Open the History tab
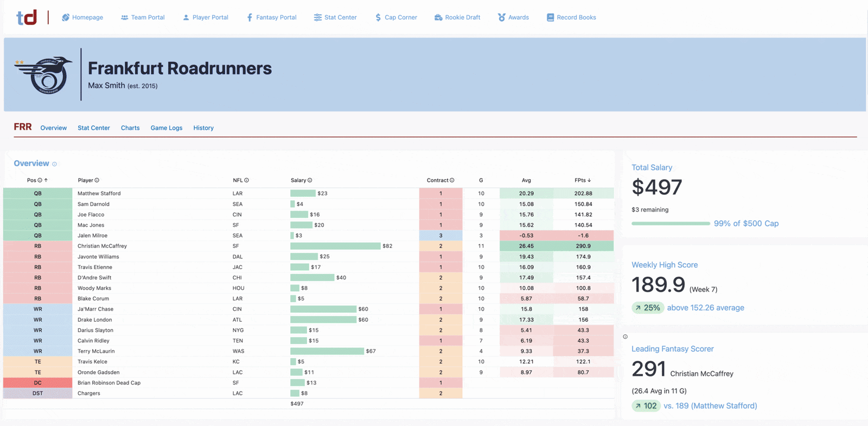The width and height of the screenshot is (868, 426). (203, 128)
